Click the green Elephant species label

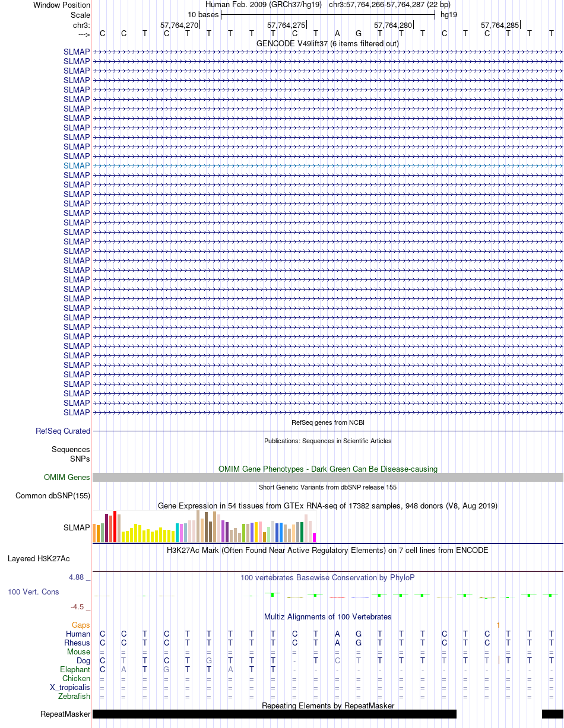click(75, 670)
